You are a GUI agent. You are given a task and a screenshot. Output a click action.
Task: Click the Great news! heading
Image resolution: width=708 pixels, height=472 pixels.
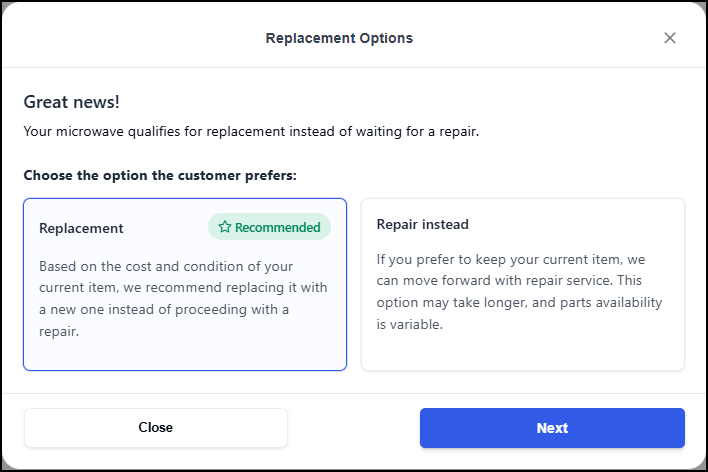[72, 102]
